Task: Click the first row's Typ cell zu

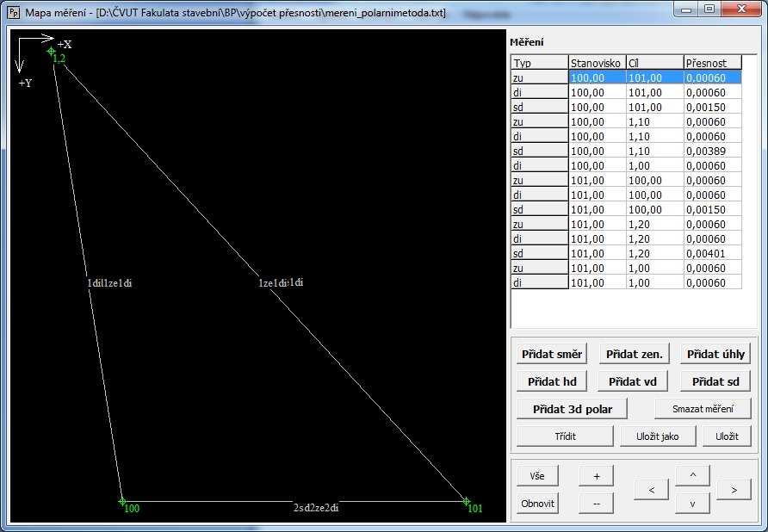Action: point(539,77)
